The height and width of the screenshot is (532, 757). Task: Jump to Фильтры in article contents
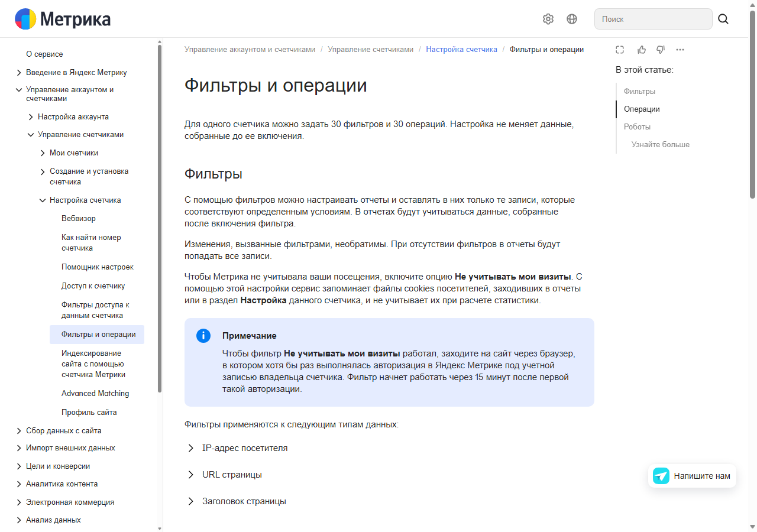[x=639, y=92]
